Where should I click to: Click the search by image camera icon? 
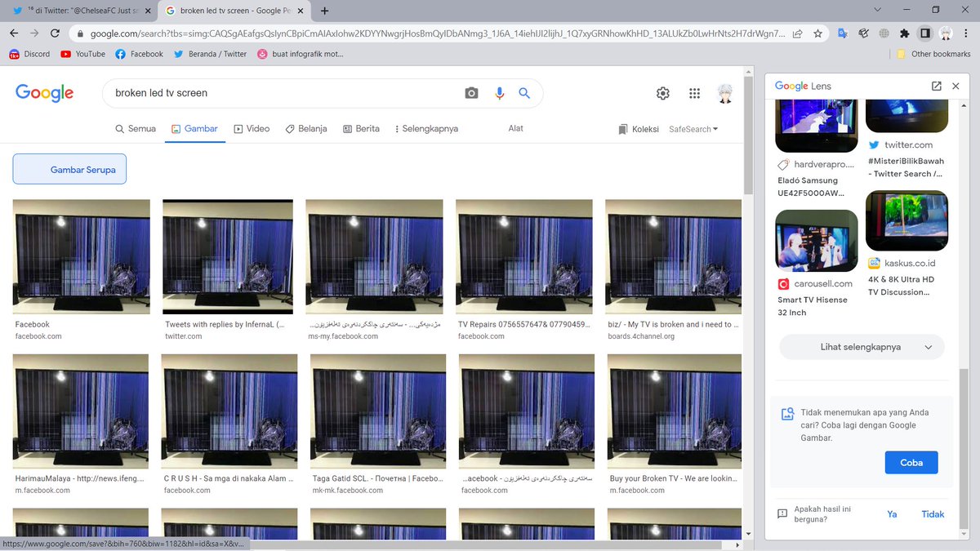tap(471, 93)
